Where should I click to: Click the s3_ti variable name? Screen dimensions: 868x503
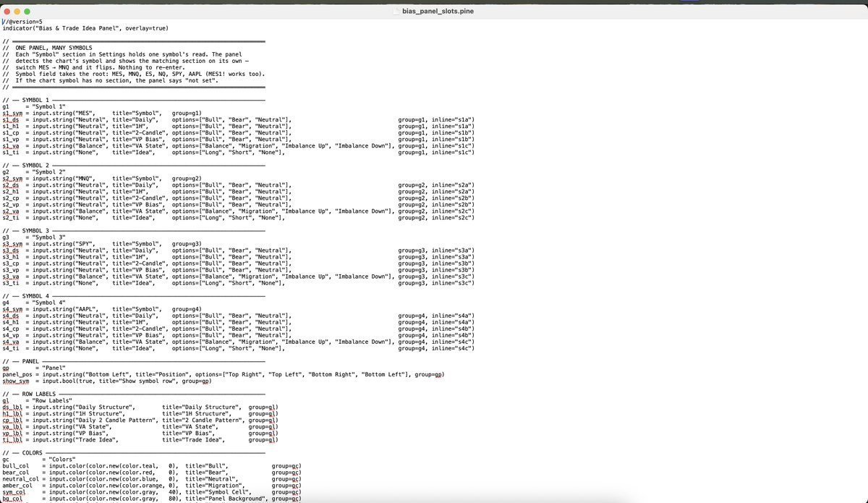12,283
